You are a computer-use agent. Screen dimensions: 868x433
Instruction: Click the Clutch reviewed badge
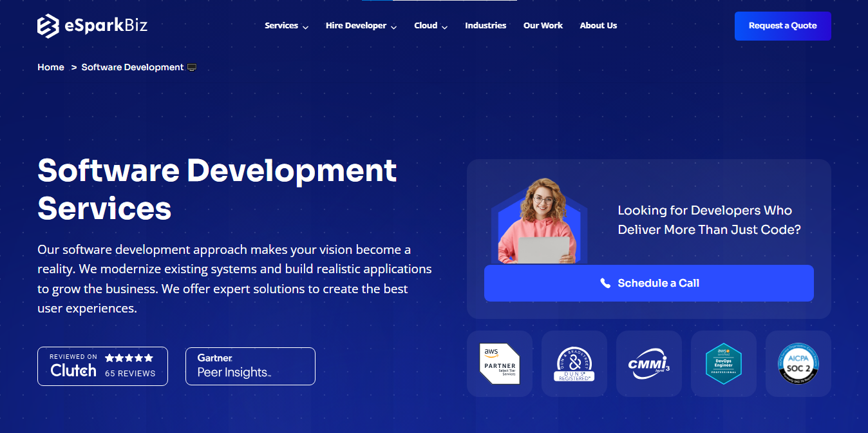(x=102, y=365)
